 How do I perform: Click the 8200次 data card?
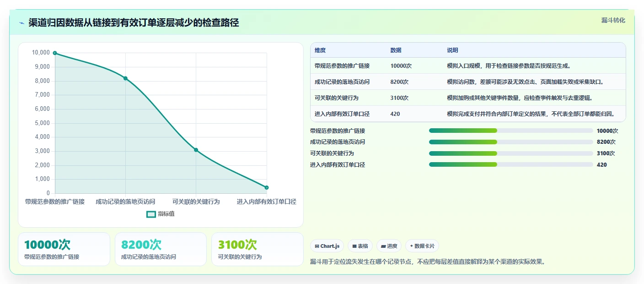click(x=161, y=249)
